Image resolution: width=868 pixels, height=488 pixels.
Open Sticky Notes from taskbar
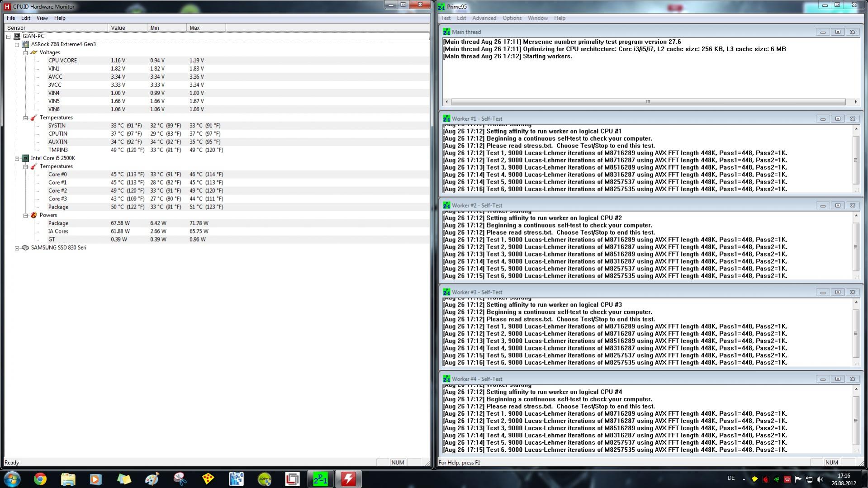pos(123,479)
